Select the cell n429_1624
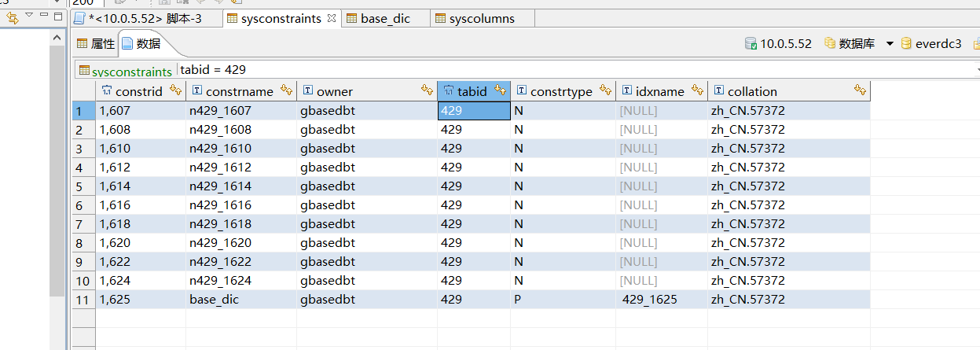 pyautogui.click(x=241, y=281)
